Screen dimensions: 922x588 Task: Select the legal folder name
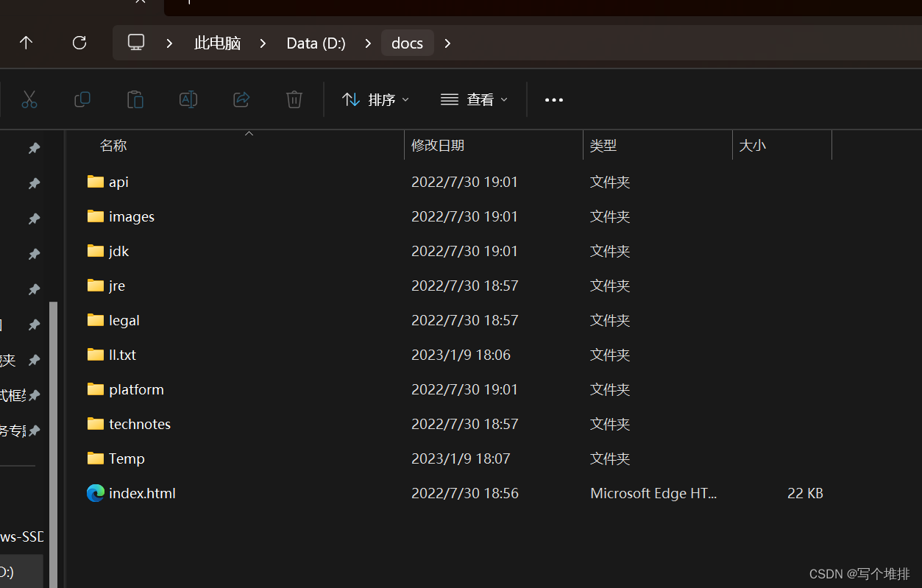click(x=124, y=320)
